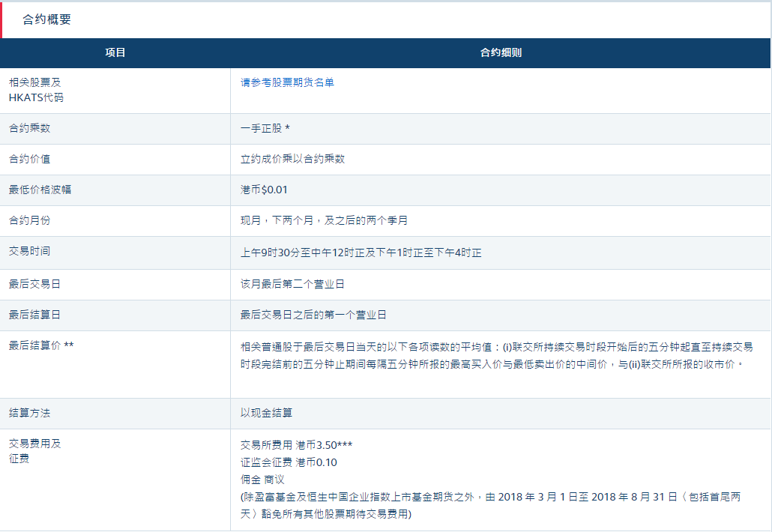Click the 合约价值 row label
Screen dimensions: 772x532
pos(30,159)
